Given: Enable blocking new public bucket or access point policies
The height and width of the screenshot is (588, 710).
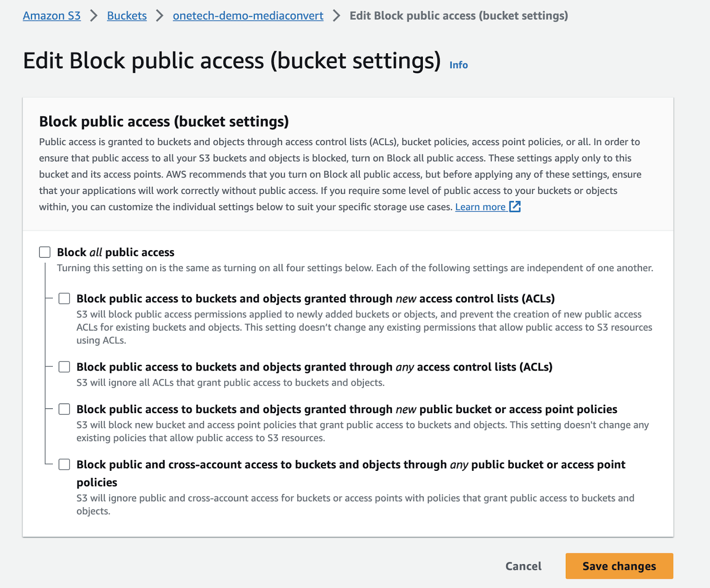Looking at the screenshot, I should [64, 409].
